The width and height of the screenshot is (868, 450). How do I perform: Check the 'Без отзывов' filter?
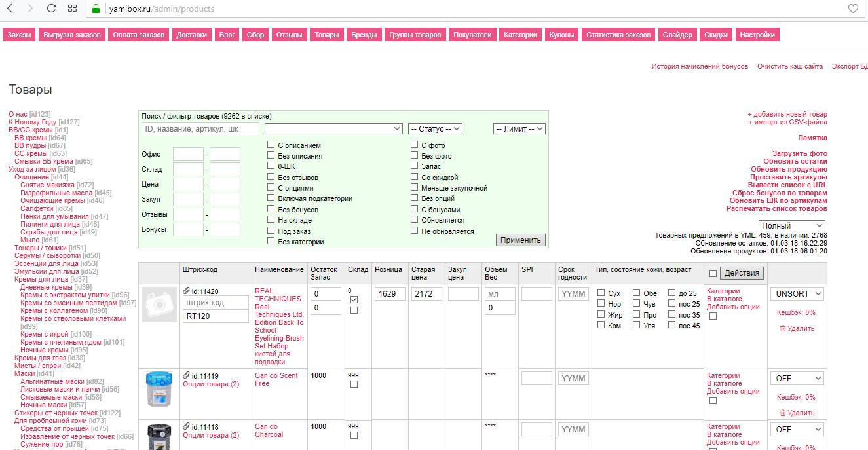[271, 177]
